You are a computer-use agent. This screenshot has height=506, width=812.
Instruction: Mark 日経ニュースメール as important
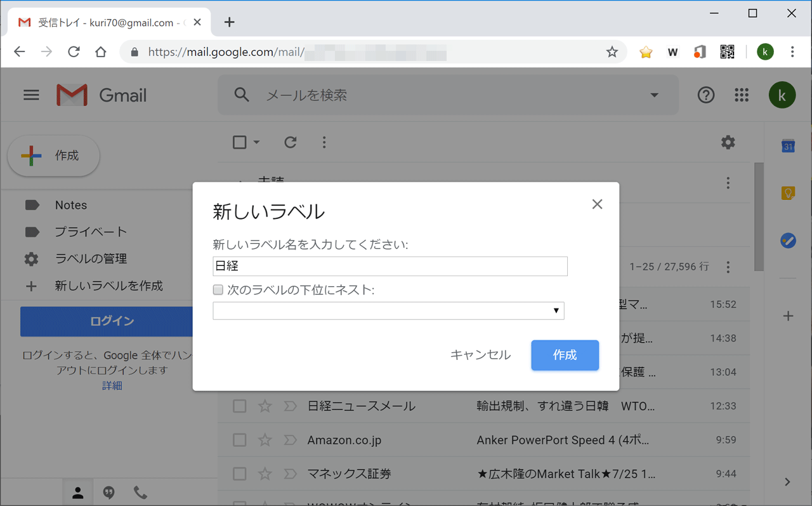pyautogui.click(x=290, y=406)
